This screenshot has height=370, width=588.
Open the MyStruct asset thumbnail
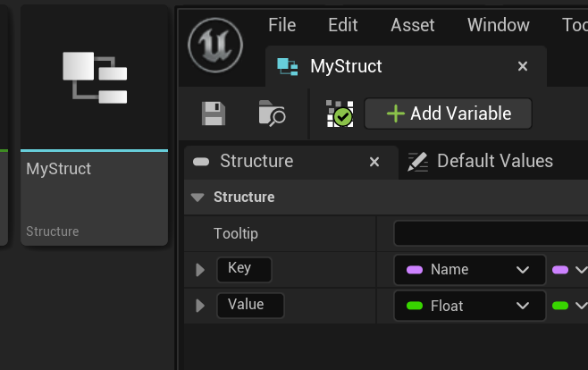94,78
